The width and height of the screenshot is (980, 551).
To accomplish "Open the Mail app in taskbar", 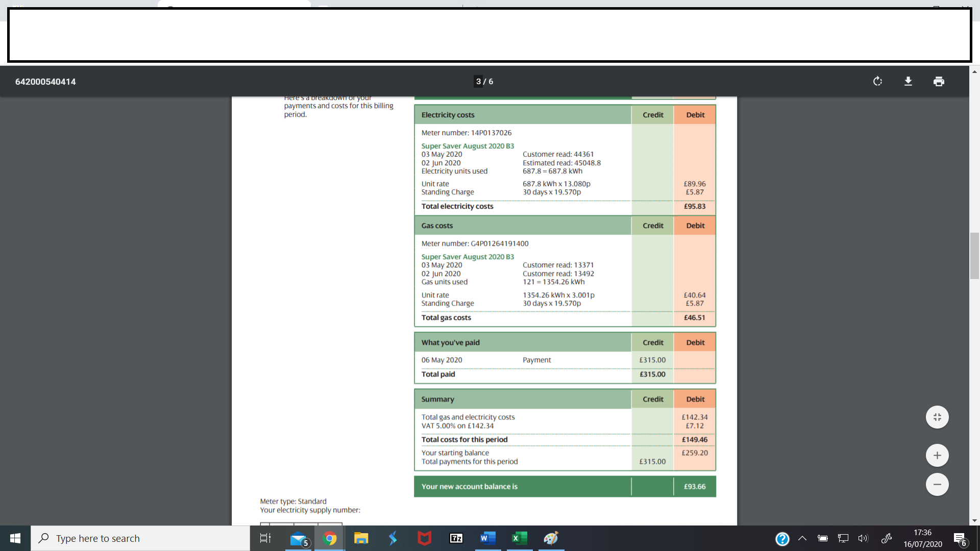I will point(299,539).
